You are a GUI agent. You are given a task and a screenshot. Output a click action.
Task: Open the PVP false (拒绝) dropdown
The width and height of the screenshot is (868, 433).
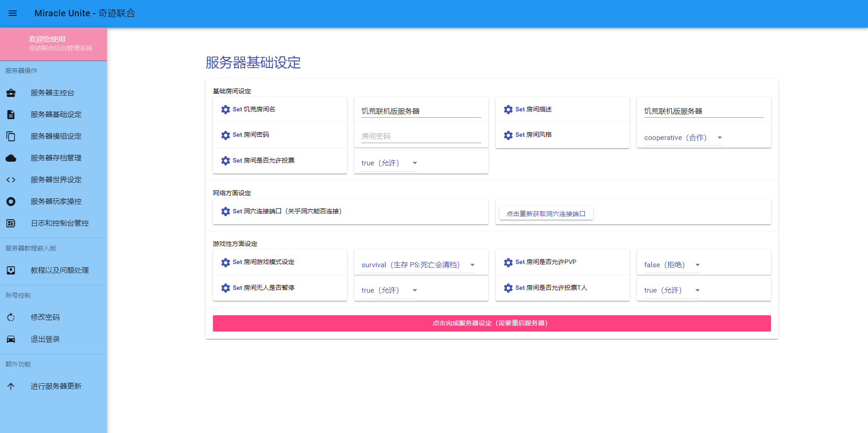coord(672,265)
